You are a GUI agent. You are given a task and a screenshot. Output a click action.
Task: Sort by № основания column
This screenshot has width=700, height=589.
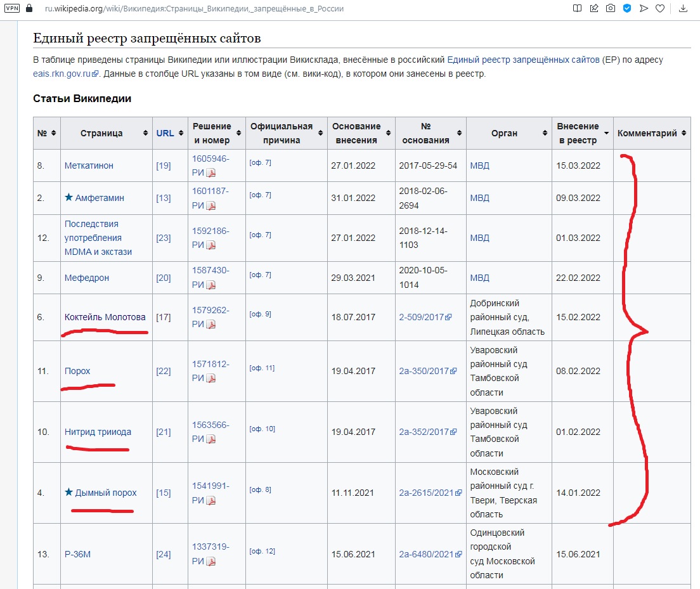pos(459,133)
